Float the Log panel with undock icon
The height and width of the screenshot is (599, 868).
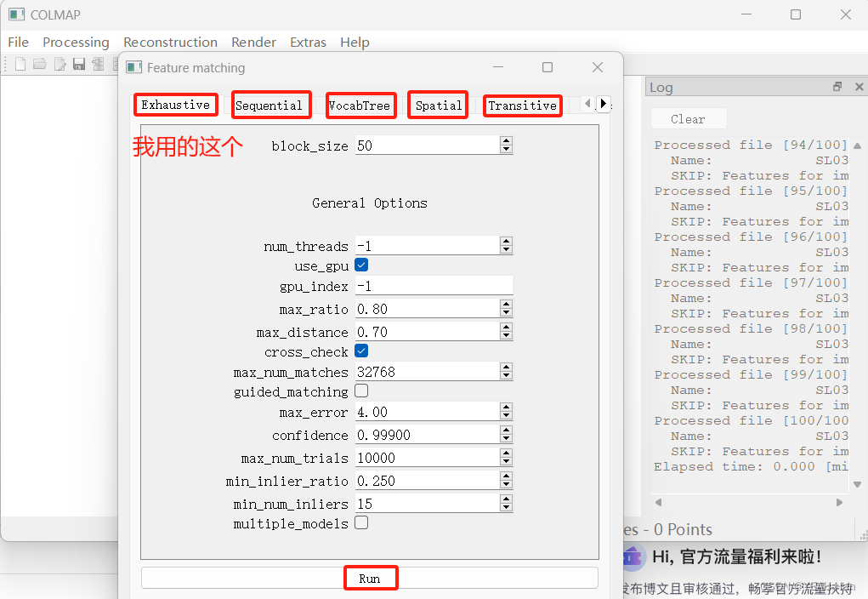(837, 87)
